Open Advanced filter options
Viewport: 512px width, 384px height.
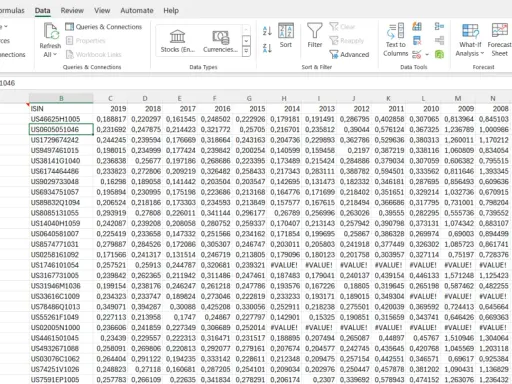pos(349,54)
